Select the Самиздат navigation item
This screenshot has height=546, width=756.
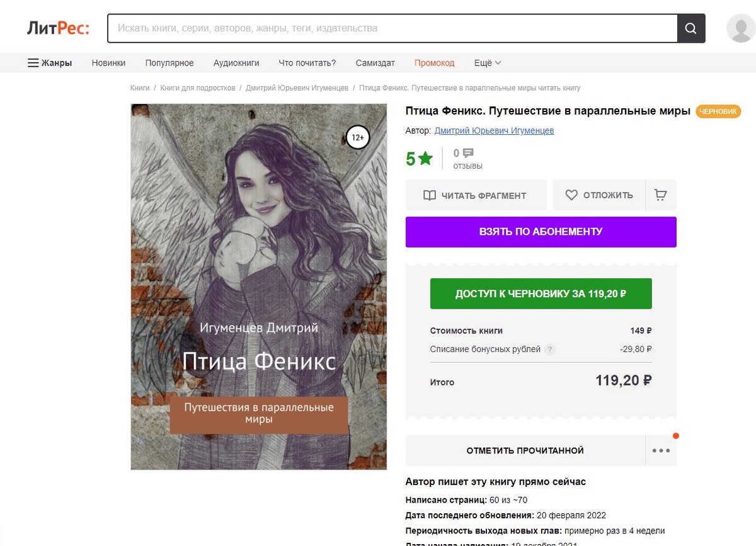[375, 62]
